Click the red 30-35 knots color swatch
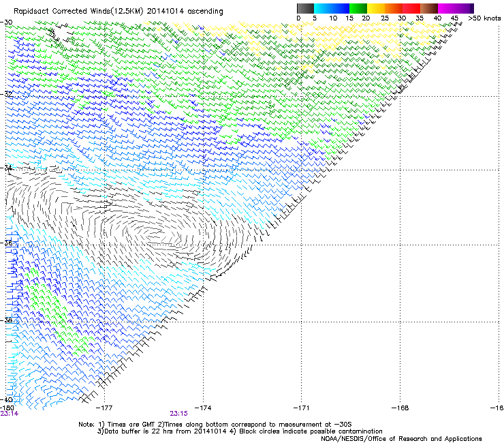This screenshot has height=443, width=504. 411,8
